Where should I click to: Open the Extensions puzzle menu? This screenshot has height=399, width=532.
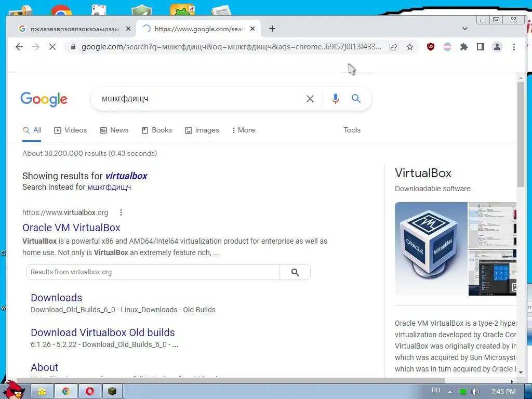click(x=464, y=47)
